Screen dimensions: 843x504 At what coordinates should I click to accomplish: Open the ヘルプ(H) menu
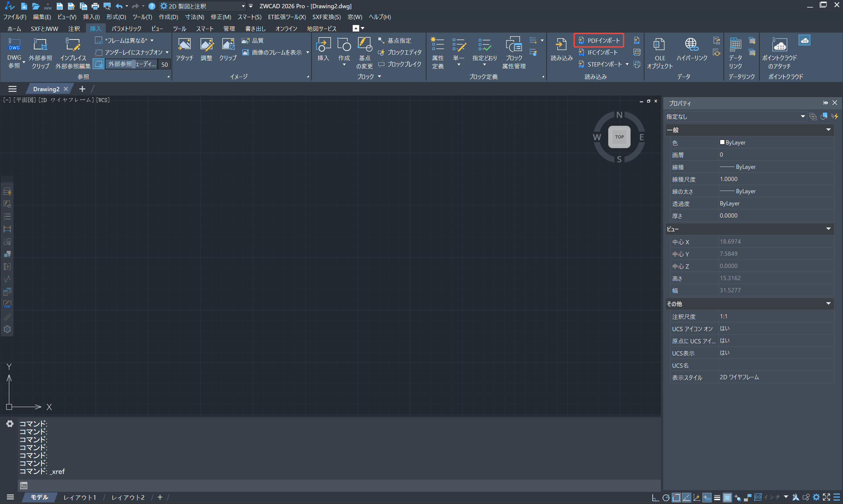tap(380, 17)
